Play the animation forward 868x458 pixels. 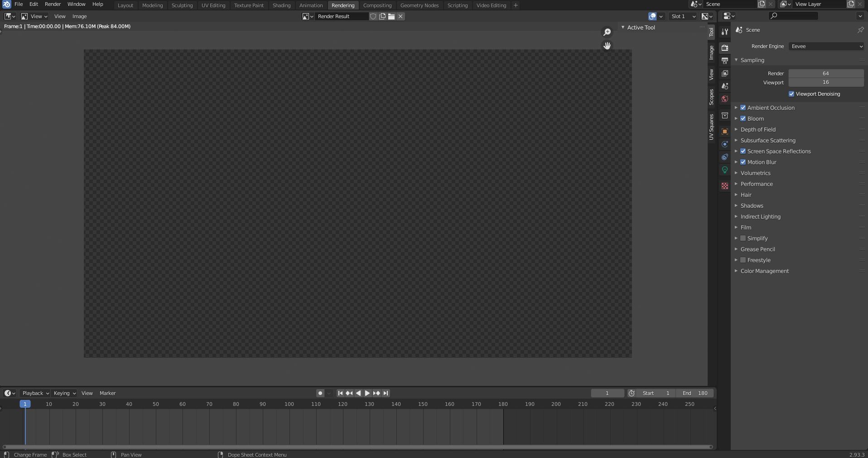[x=367, y=393]
